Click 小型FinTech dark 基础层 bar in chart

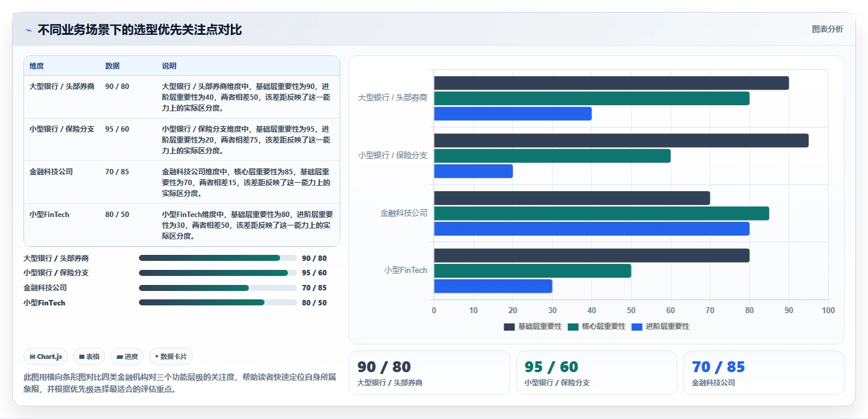591,255
